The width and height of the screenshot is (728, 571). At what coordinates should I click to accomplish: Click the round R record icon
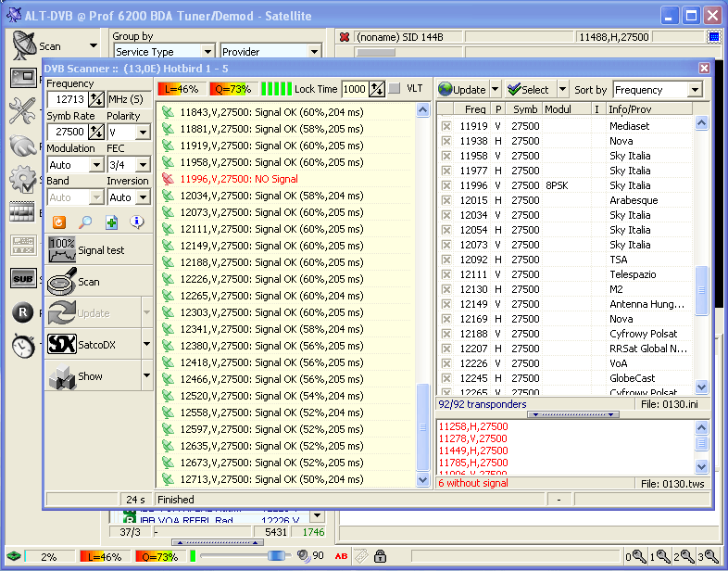click(x=23, y=312)
